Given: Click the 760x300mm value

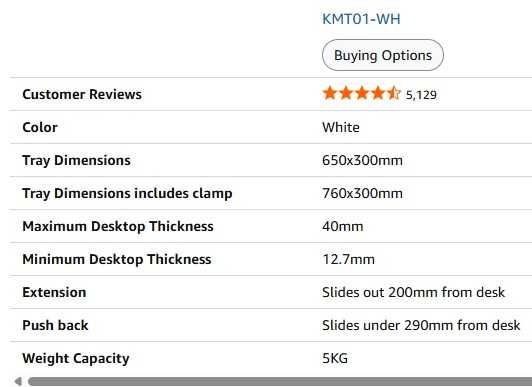Looking at the screenshot, I should point(362,193).
